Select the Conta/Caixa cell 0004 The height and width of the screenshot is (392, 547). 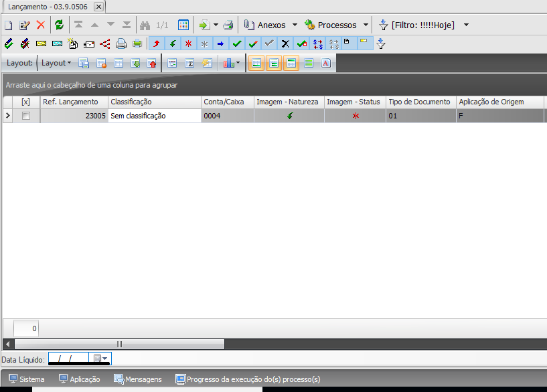point(228,116)
